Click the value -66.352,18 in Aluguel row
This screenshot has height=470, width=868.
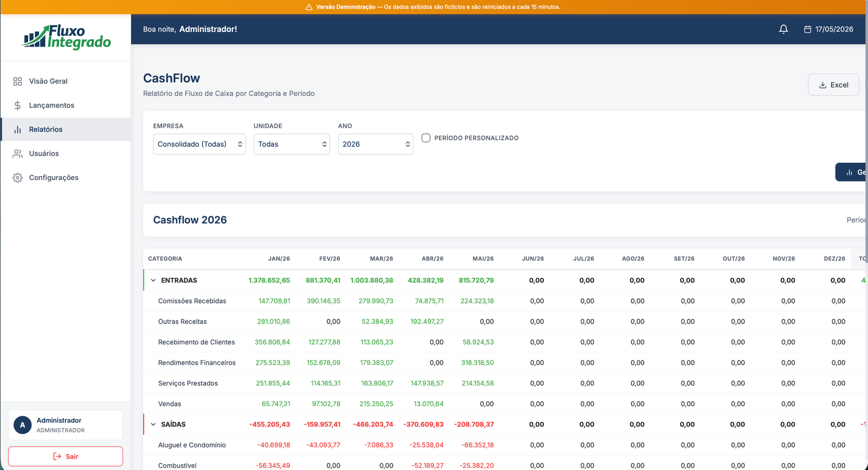477,445
